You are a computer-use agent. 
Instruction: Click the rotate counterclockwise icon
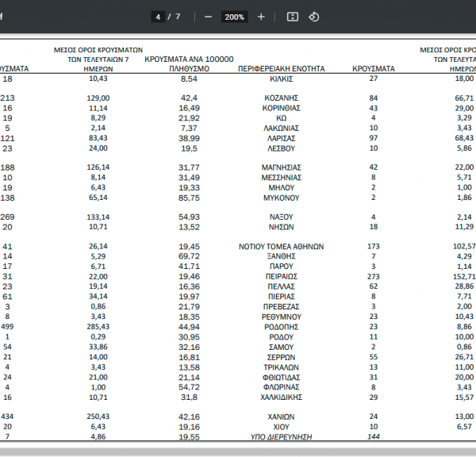click(314, 17)
